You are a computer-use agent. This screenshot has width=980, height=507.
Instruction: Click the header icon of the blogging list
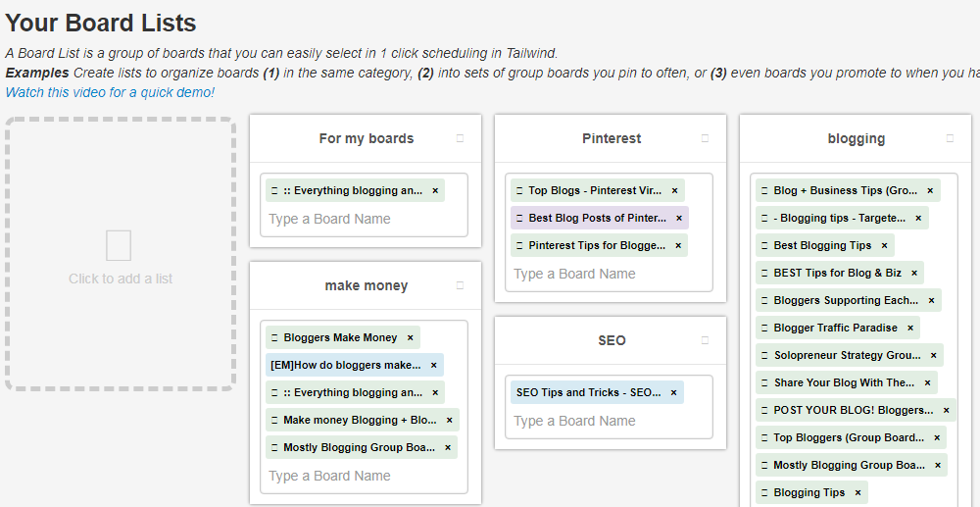pos(950,138)
